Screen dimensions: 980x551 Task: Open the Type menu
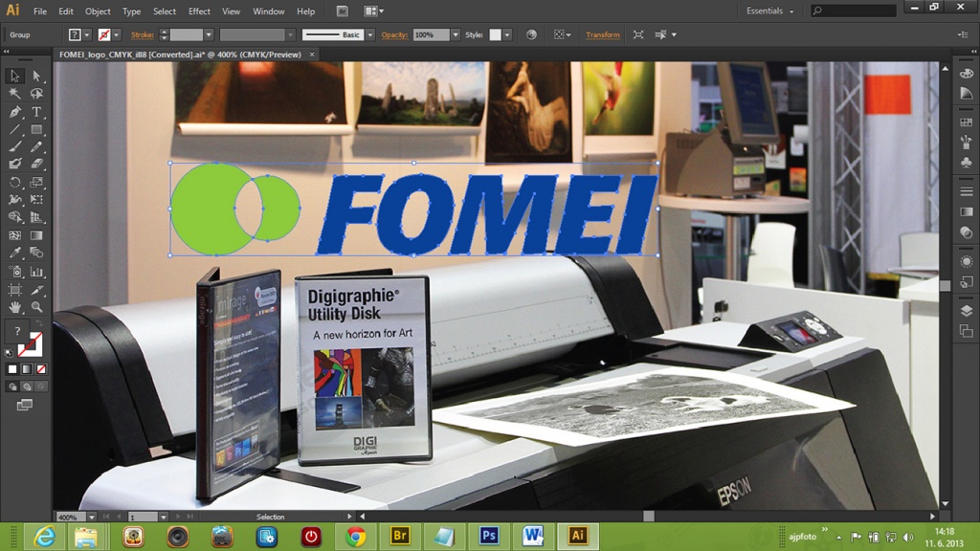click(x=131, y=11)
